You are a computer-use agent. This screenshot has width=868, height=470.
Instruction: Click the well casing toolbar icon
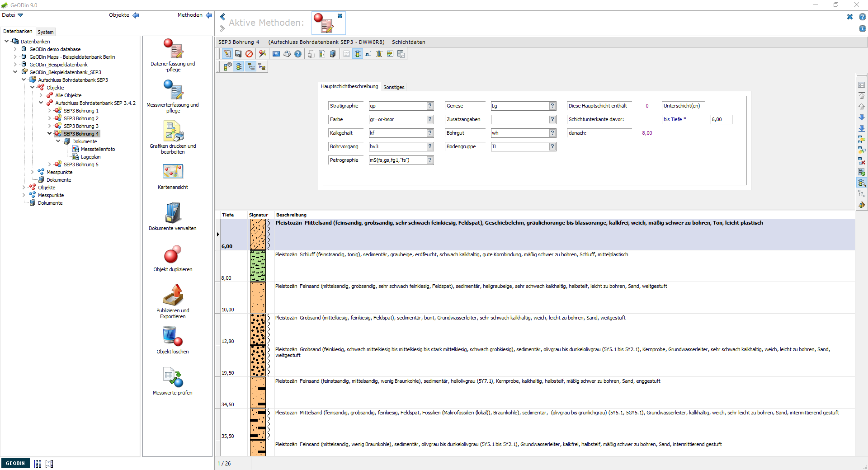pos(379,54)
